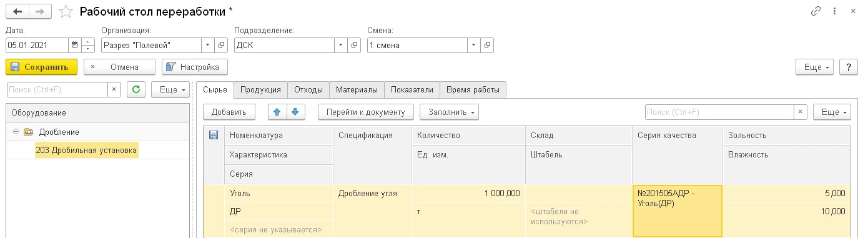Screen dimensions: 868x238
Task: Click Перейти к документу button
Action: pos(366,112)
